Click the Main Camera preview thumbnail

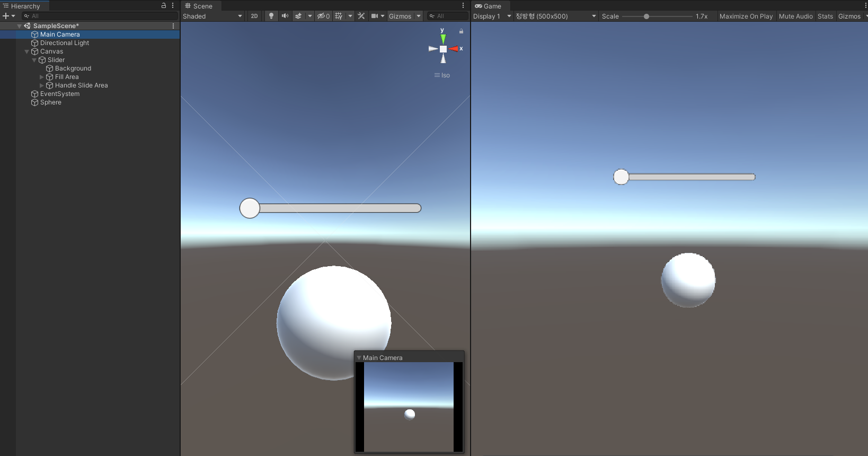409,407
